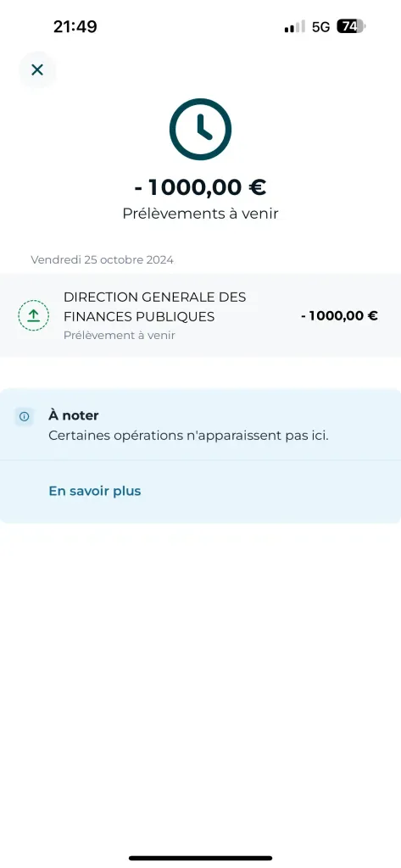Tap the large clock icon
This screenshot has height=868, width=401.
[200, 129]
